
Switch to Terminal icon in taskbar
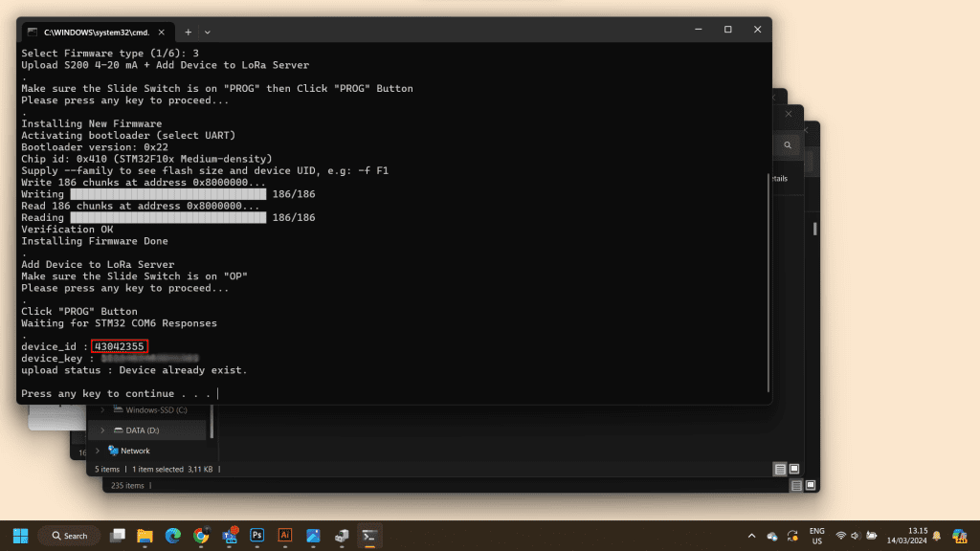point(369,536)
